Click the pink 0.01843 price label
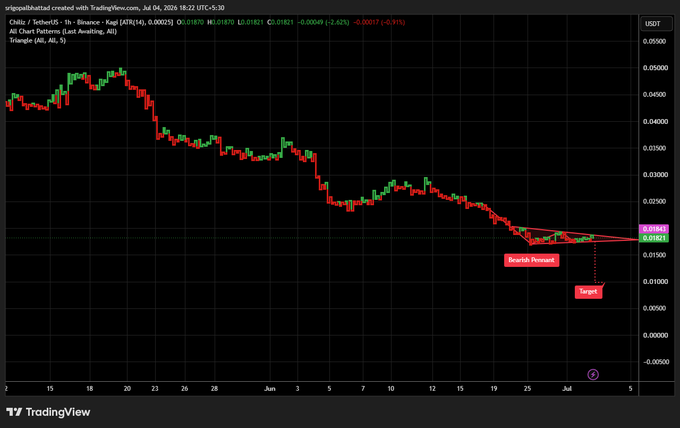This screenshot has height=428, width=680. (654, 229)
